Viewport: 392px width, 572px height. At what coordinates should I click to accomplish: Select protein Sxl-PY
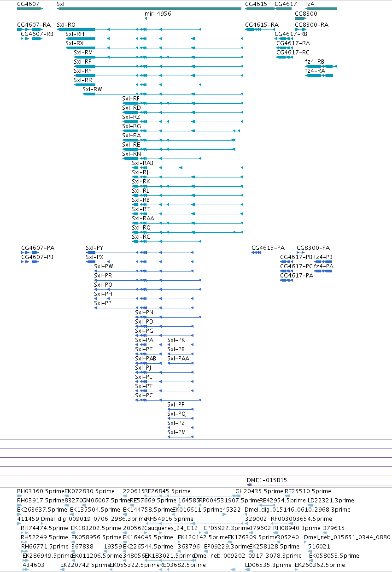tap(94, 248)
